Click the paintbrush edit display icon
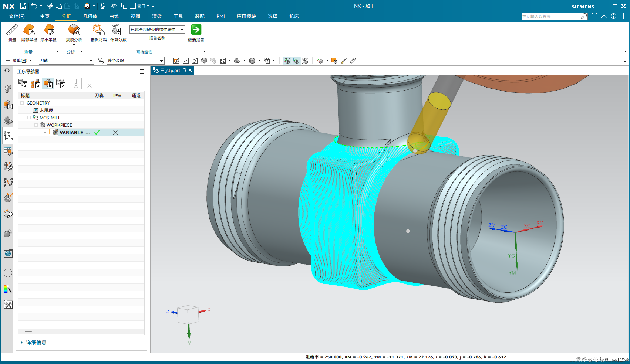Image resolution: width=630 pixels, height=364 pixels. (x=344, y=61)
